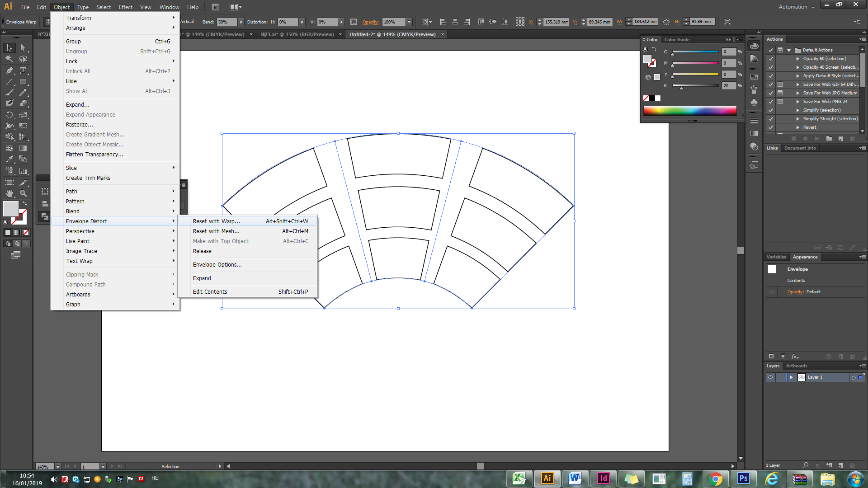Click Envelope Options menu entry

pyautogui.click(x=217, y=265)
